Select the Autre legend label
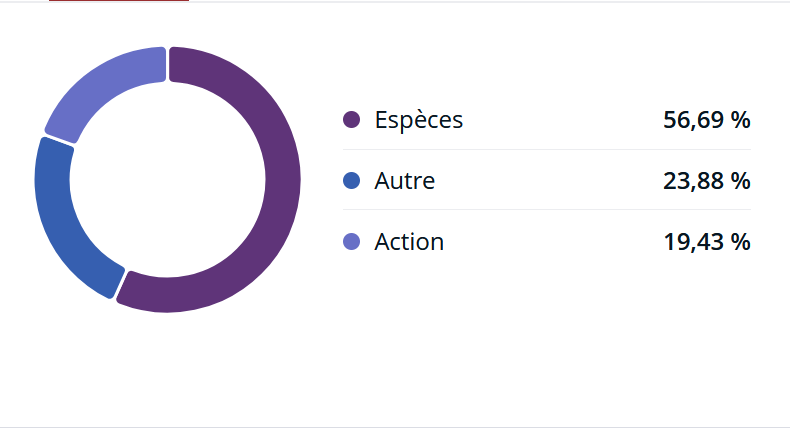 click(x=405, y=181)
